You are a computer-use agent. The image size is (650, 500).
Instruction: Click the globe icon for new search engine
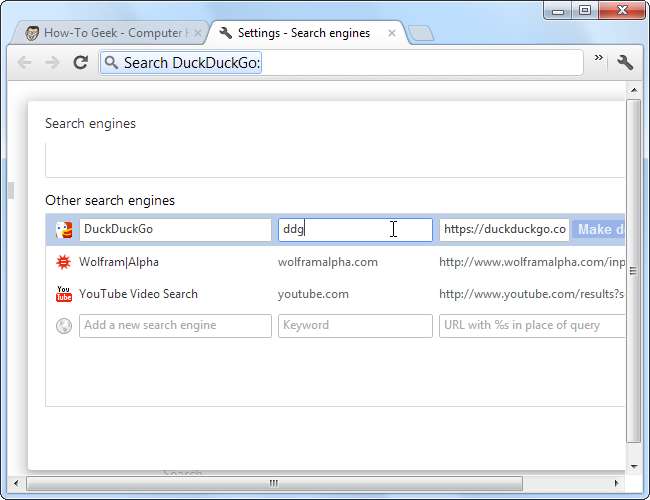click(64, 326)
